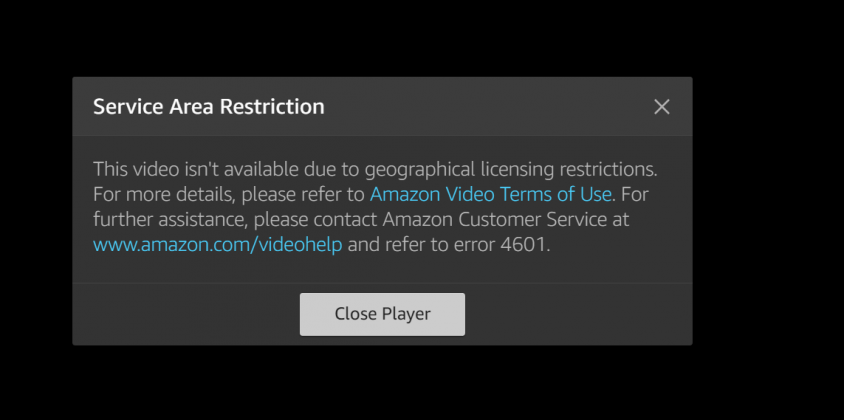
Task: Dismiss the dialog with the X icon
Action: 662,107
